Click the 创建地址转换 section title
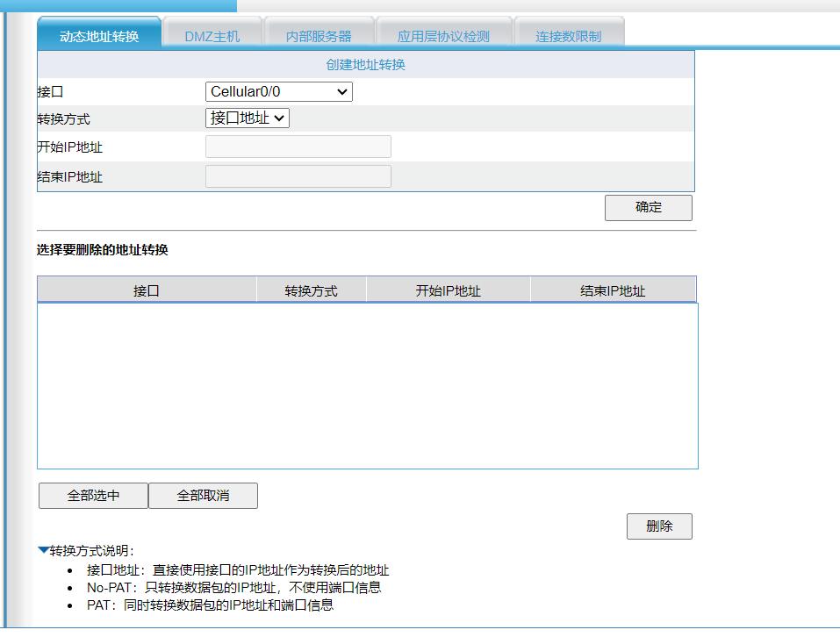The width and height of the screenshot is (840, 637). click(365, 65)
